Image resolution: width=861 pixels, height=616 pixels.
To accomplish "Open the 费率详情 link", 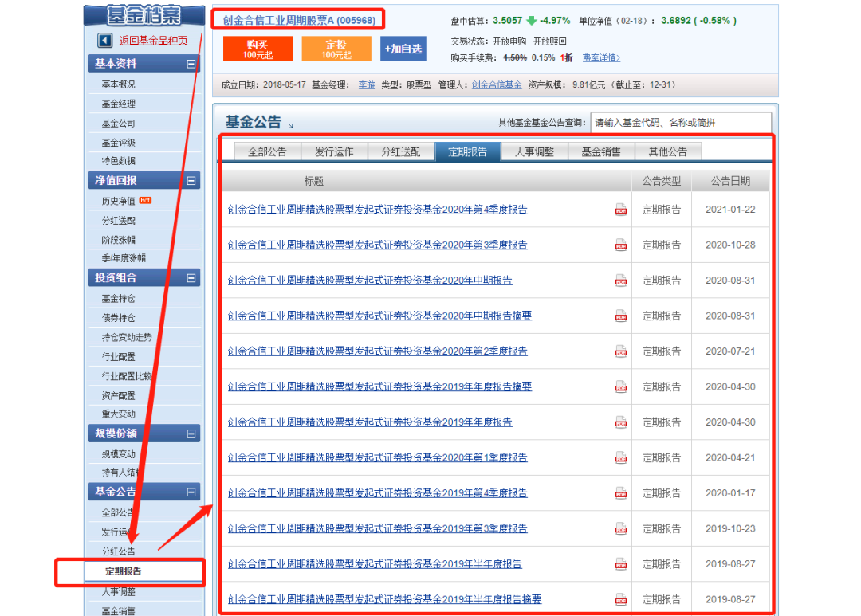I will pyautogui.click(x=601, y=57).
